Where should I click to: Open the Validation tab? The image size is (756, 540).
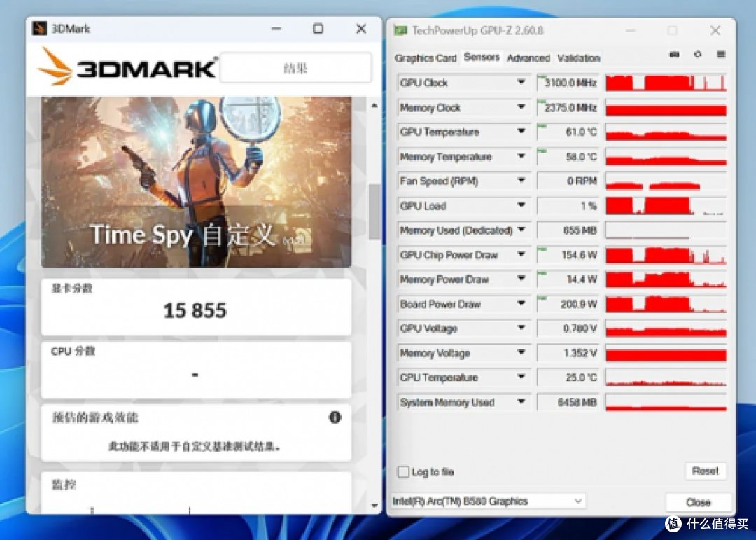tap(579, 58)
